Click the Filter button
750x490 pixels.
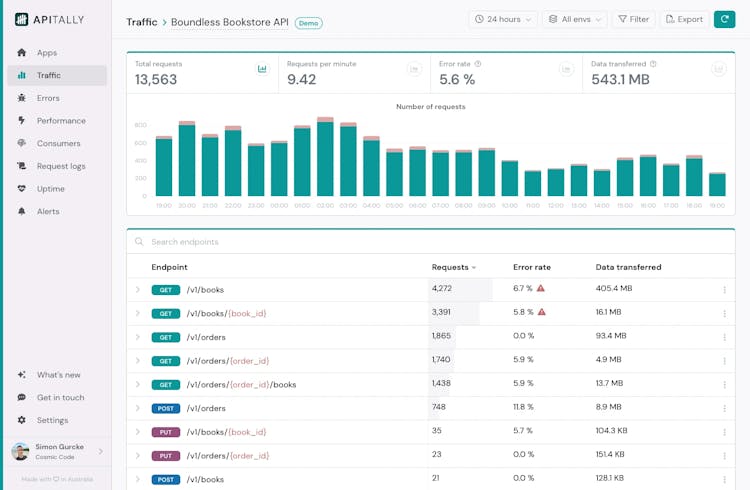point(633,19)
